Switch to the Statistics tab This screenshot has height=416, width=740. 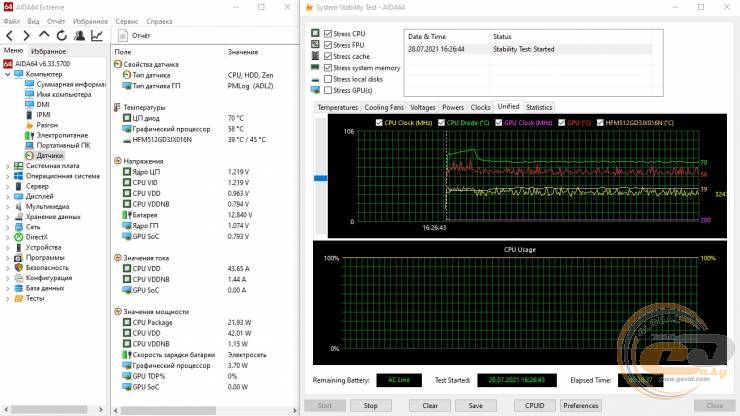coord(539,107)
